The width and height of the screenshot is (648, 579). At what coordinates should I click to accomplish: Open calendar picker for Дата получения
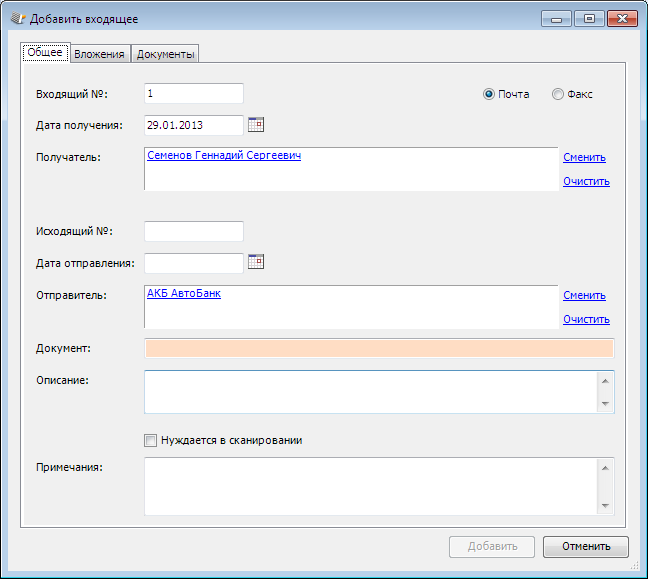point(255,124)
